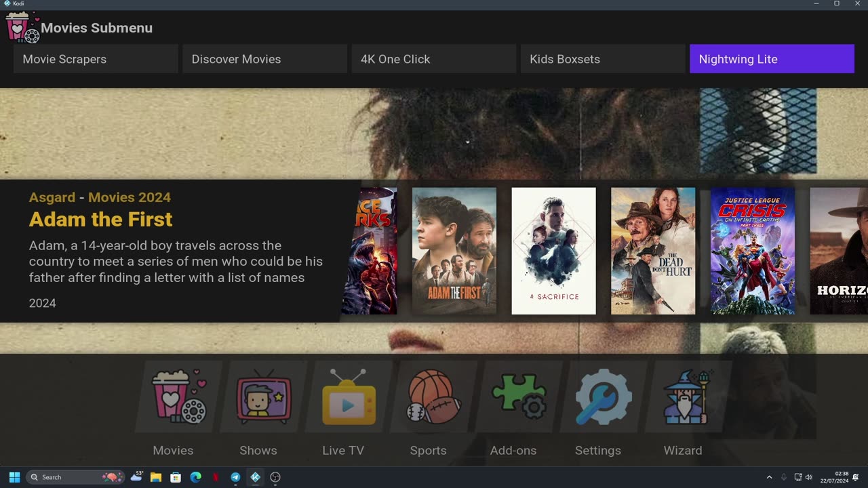
Task: Expand the hidden system tray icons chevron
Action: pos(769,477)
